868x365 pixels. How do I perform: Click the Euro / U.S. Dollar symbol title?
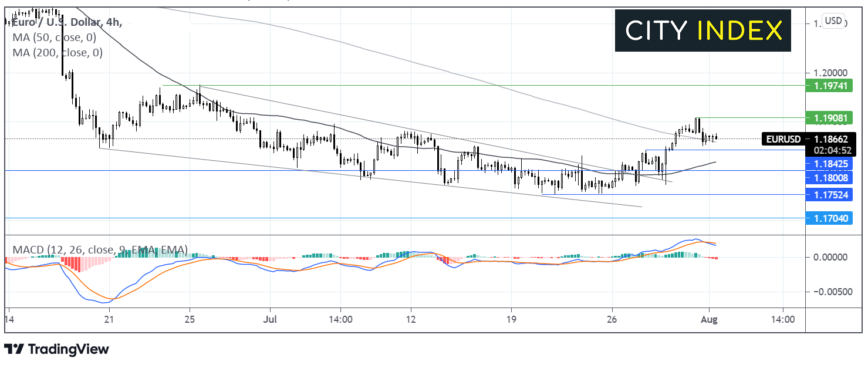tap(54, 22)
